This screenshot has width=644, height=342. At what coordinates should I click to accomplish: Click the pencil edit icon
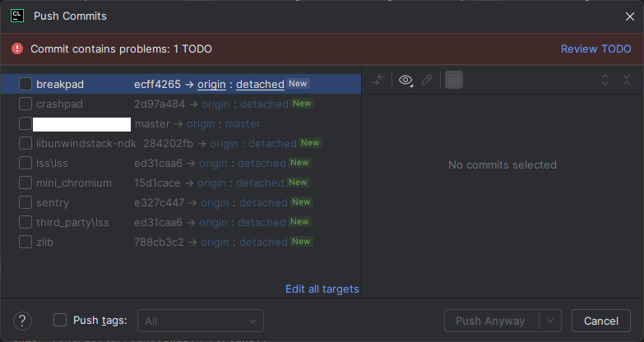coord(427,80)
